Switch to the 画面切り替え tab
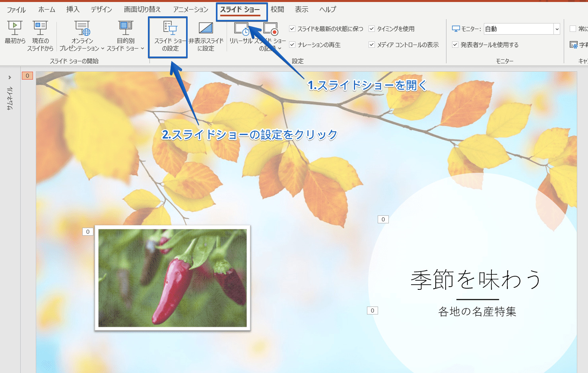Viewport: 588px width, 373px height. 142,9
